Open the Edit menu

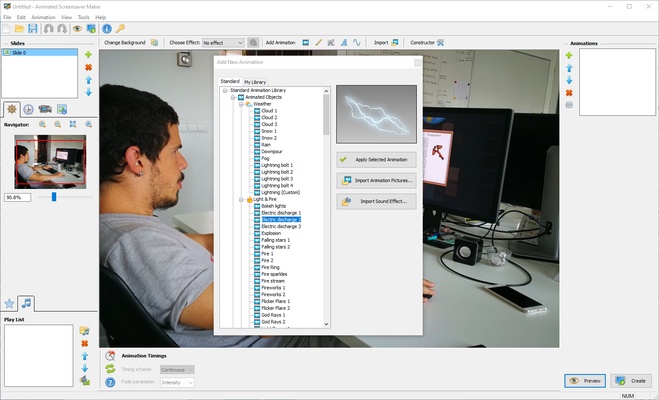21,17
